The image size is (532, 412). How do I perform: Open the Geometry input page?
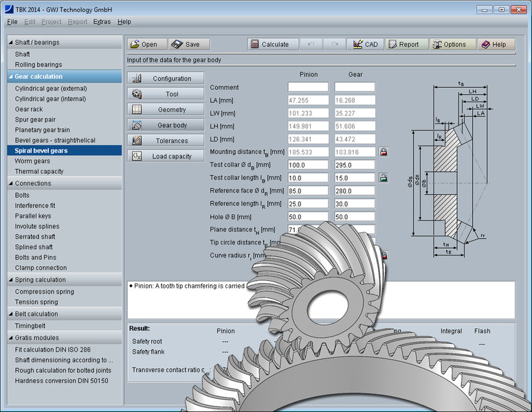click(x=166, y=110)
